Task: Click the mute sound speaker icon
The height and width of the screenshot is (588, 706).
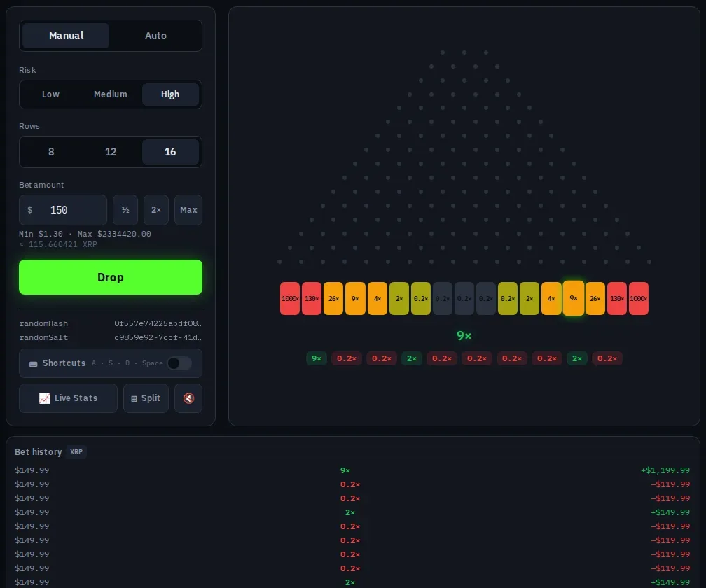Action: (x=188, y=398)
